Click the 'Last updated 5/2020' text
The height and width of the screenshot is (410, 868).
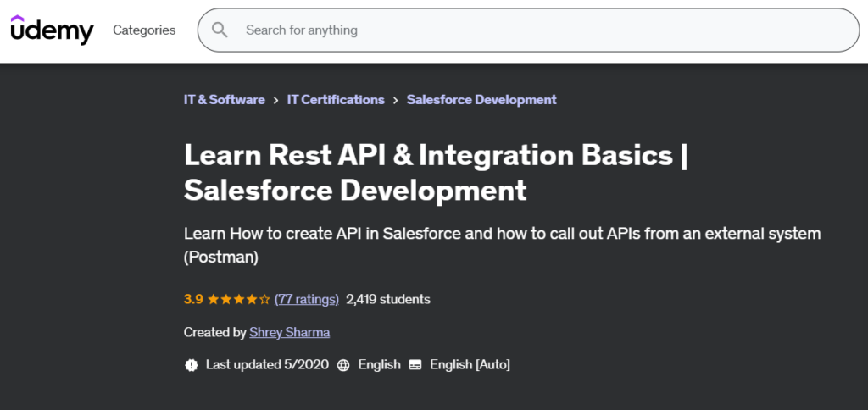(x=267, y=364)
